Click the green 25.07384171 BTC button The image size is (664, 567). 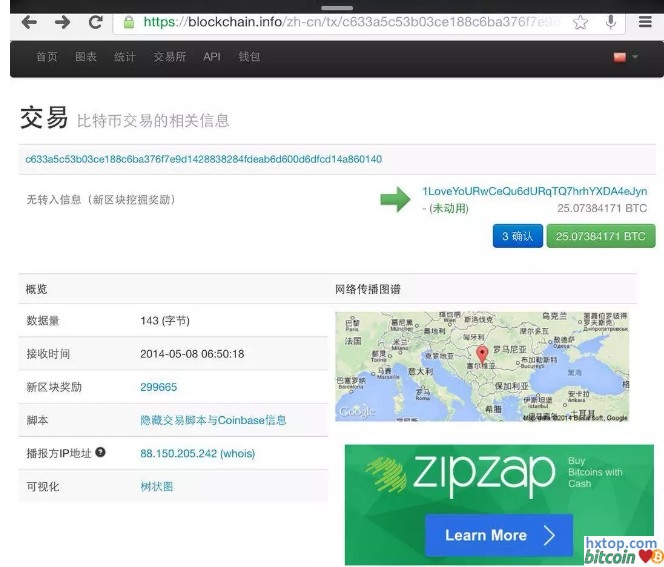(600, 237)
